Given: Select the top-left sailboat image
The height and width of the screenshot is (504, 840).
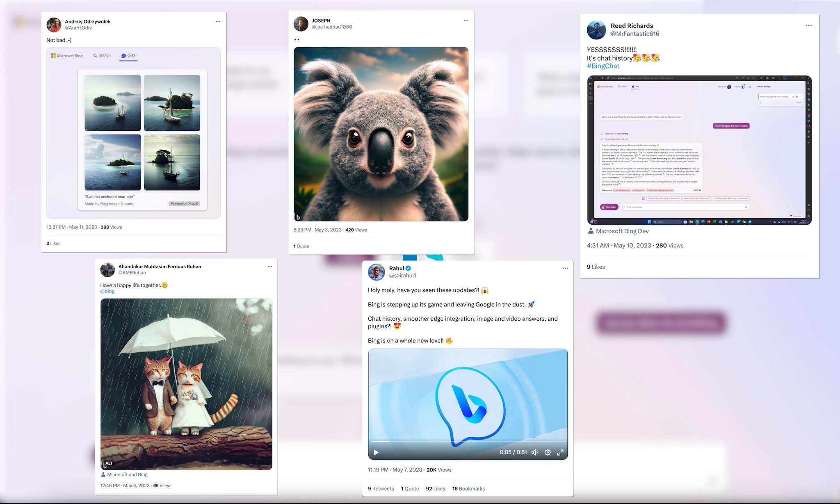Looking at the screenshot, I should [113, 103].
